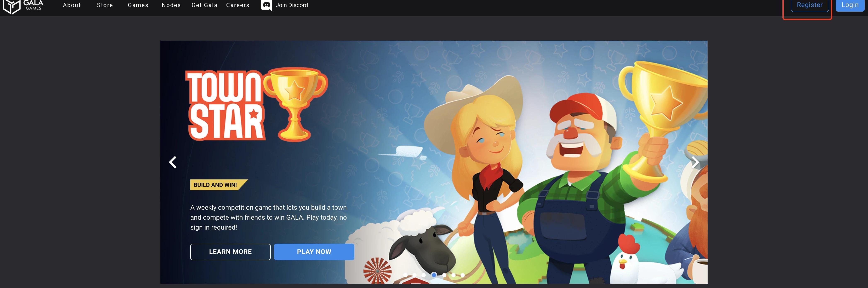
Task: Click the weekly competition game description text
Action: [x=269, y=217]
